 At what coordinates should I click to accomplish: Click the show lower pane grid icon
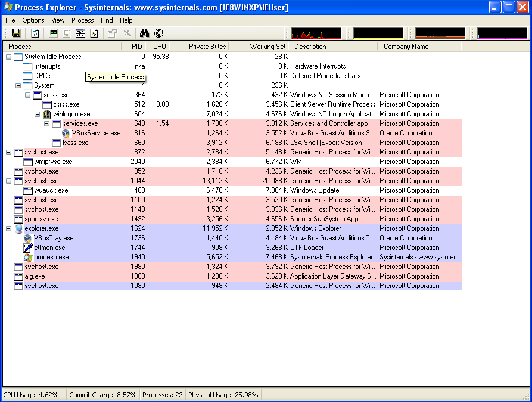[80, 33]
